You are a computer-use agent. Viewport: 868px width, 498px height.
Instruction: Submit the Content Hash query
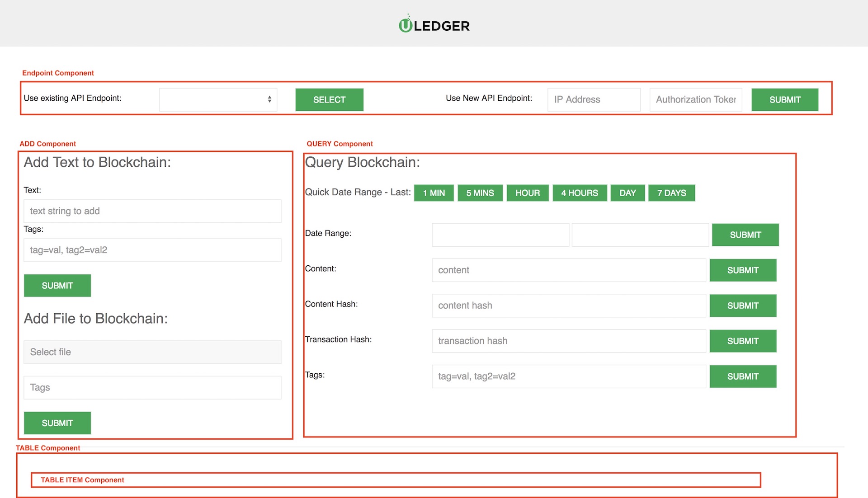point(742,305)
